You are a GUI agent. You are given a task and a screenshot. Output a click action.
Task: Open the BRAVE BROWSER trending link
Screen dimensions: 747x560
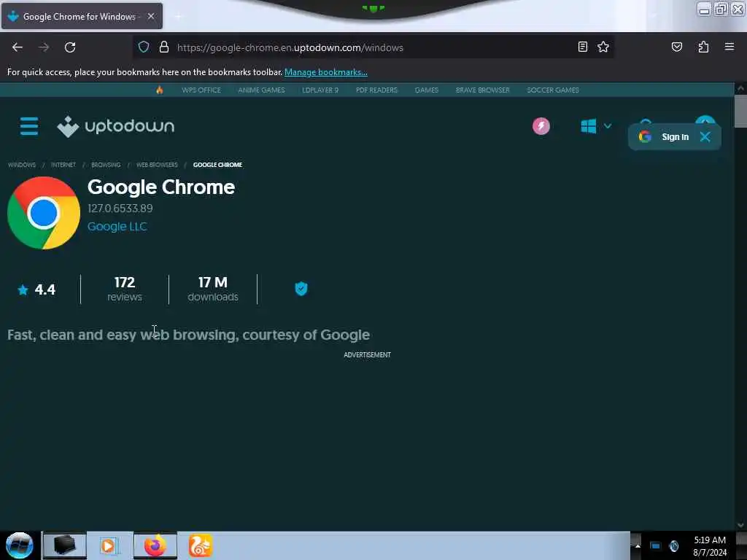pos(483,90)
